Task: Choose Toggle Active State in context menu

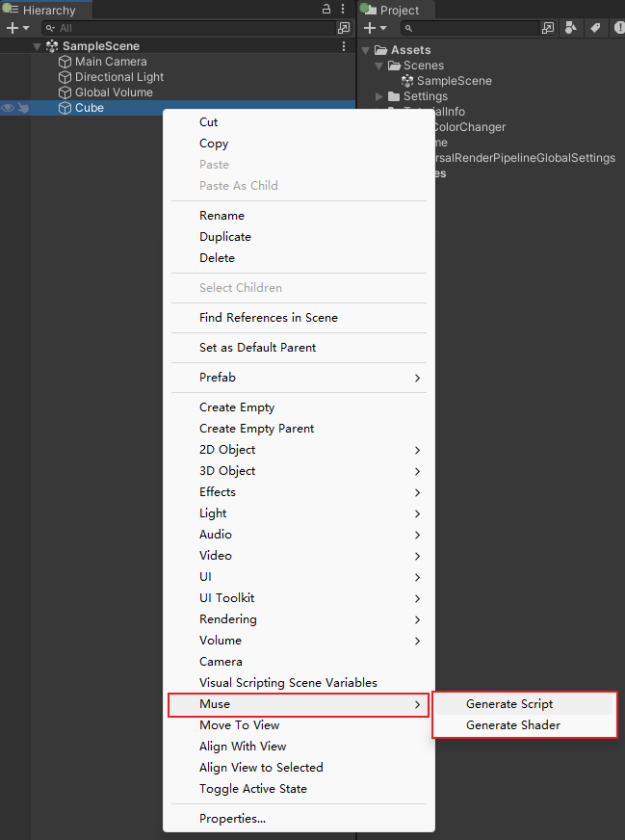Action: [x=252, y=788]
